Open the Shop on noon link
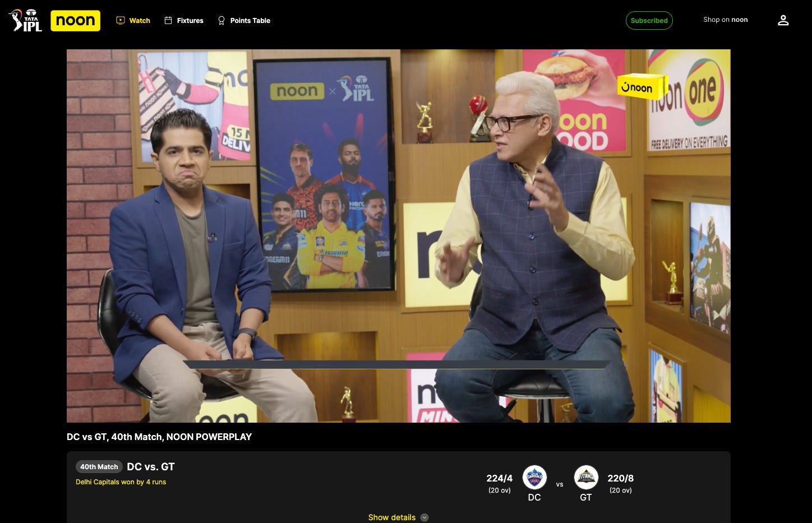This screenshot has width=812, height=523. [725, 20]
